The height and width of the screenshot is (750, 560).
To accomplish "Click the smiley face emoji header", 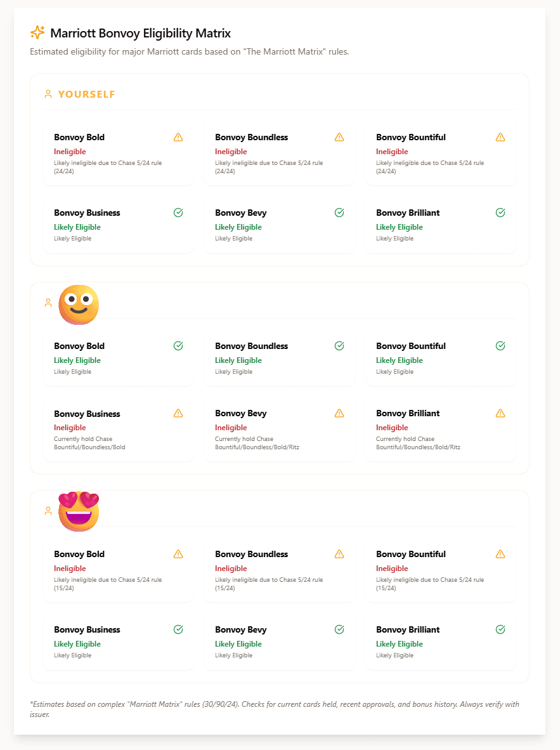I will point(79,305).
